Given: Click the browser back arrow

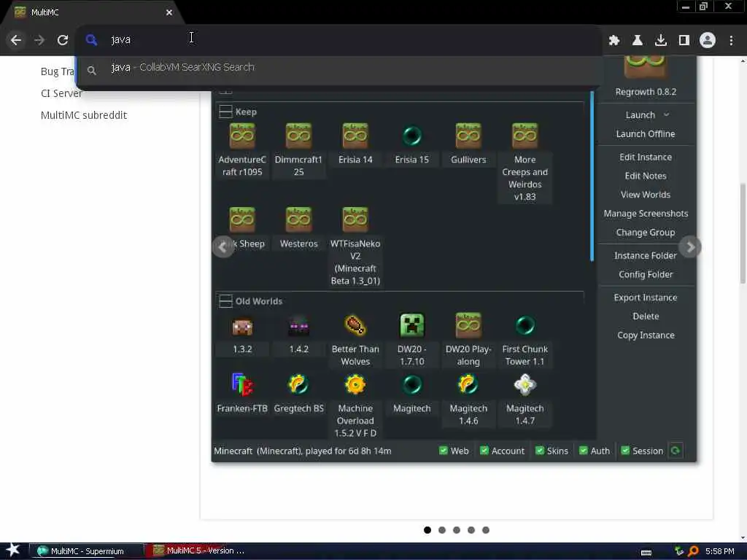Looking at the screenshot, I should click(16, 40).
